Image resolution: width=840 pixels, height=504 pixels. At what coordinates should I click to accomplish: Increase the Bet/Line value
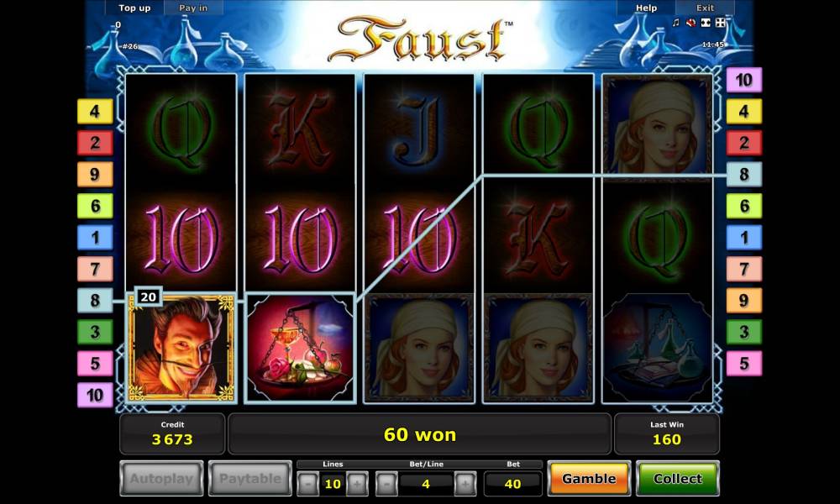pos(465,484)
